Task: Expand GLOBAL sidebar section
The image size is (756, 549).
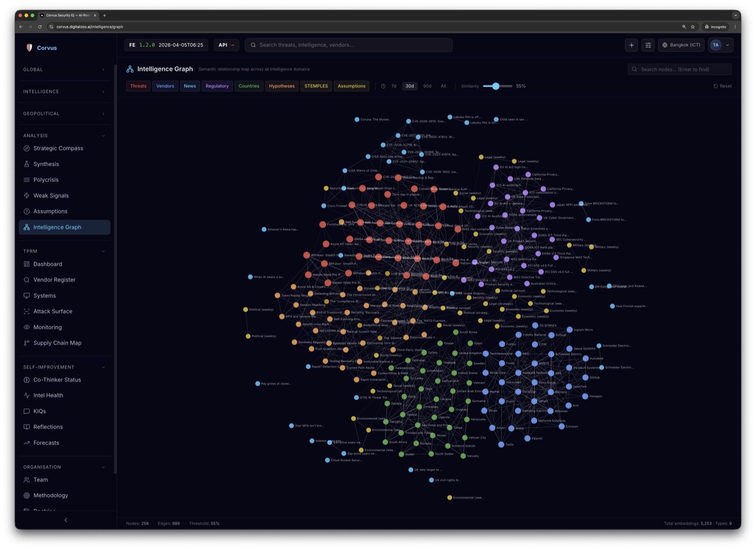Action: [x=64, y=70]
